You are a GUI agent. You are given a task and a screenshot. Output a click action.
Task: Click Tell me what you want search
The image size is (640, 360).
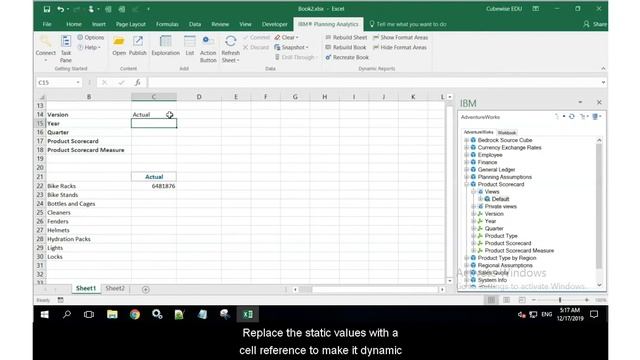[x=408, y=24]
